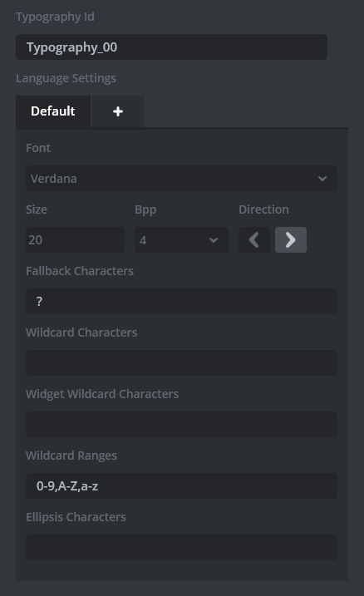Click the empty Wildcard Characters field
The height and width of the screenshot is (596, 364).
pyautogui.click(x=182, y=363)
